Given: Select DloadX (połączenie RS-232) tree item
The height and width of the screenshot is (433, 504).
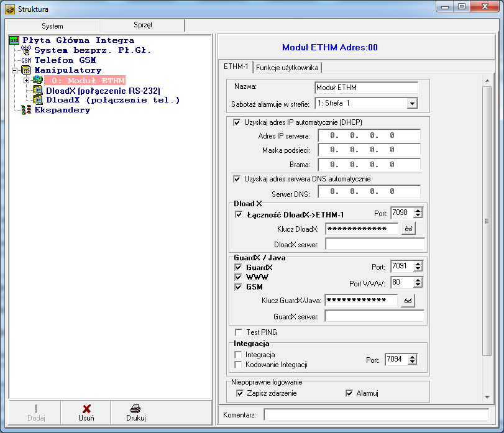Looking at the screenshot, I should click(x=103, y=91).
